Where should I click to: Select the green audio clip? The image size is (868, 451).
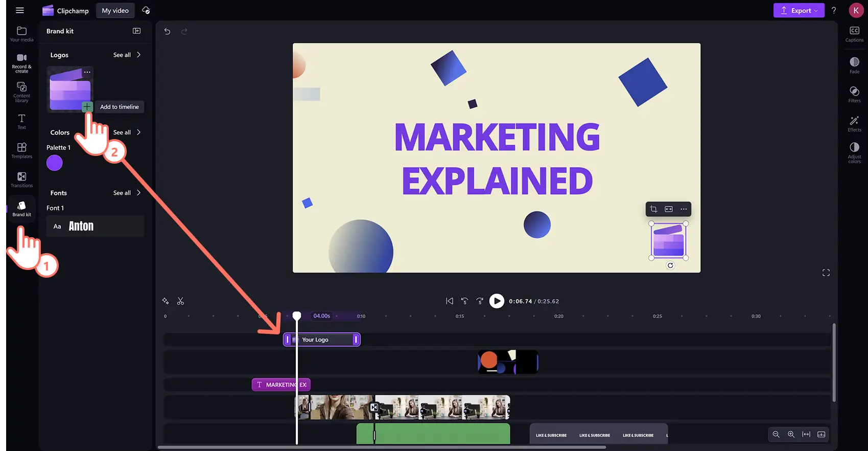point(433,434)
